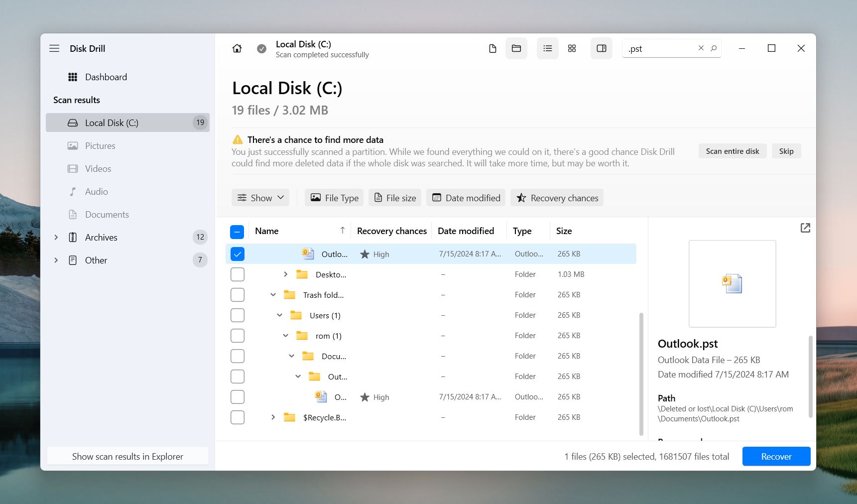Expand the Desktop folder row
Screen dimensions: 857x504
(x=285, y=274)
